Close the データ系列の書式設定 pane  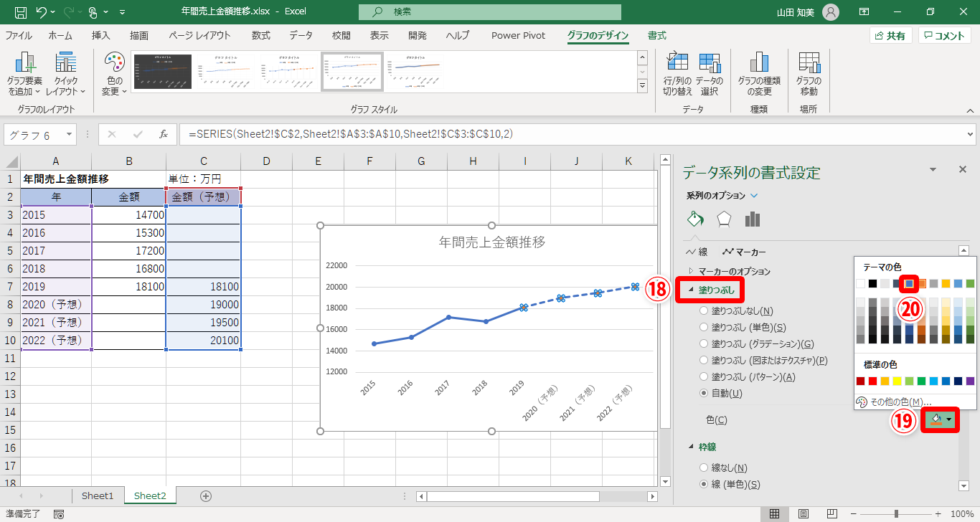pos(963,169)
